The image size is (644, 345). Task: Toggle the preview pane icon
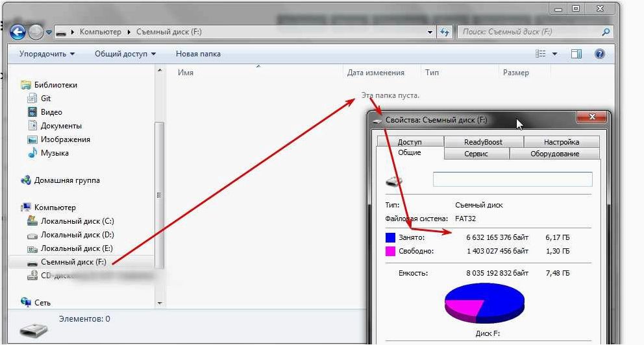576,54
